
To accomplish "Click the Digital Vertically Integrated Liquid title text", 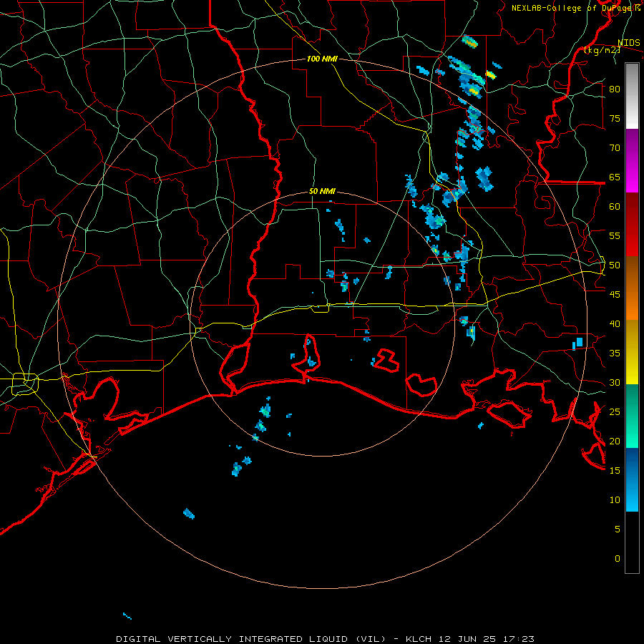I will [x=326, y=639].
